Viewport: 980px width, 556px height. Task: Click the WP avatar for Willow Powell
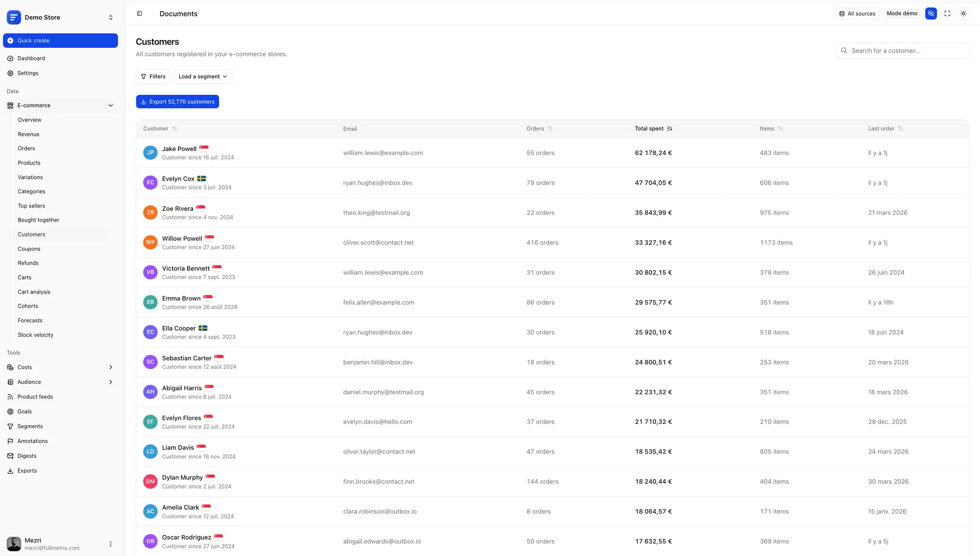pyautogui.click(x=150, y=242)
